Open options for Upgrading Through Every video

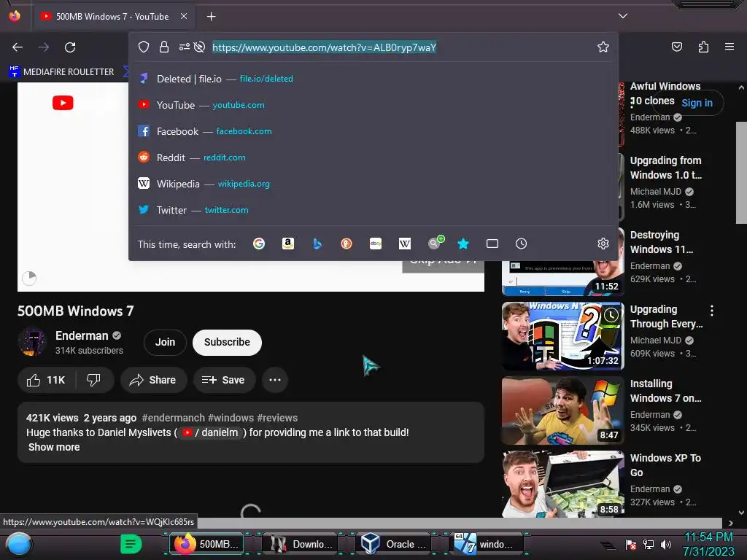(712, 311)
